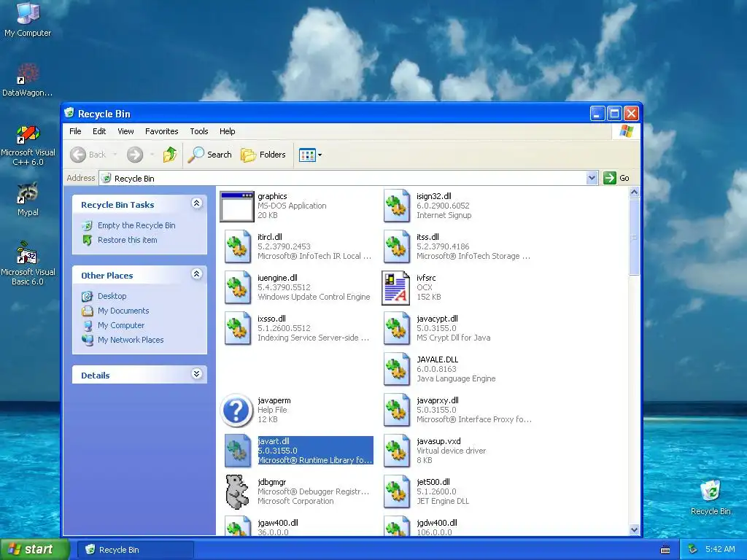
Task: Select the jdbgmgr teddy bear icon
Action: pos(237,492)
